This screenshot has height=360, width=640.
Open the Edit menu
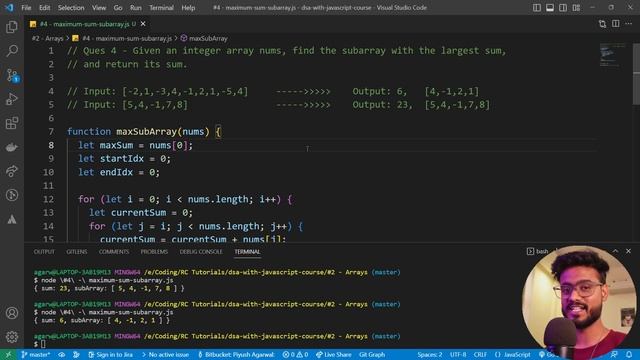[44, 8]
